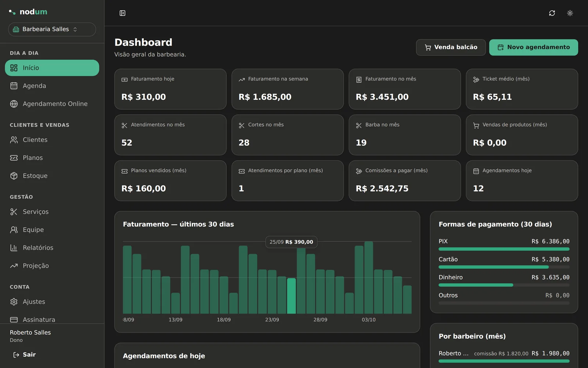Click the R$ 2.542,75 commissions value
Screen dimensions: 588x368
pyautogui.click(x=382, y=189)
